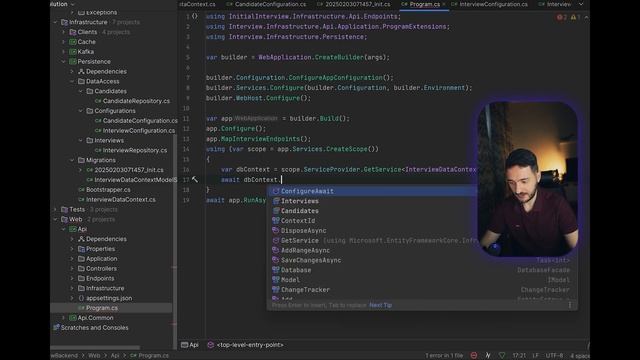The height and width of the screenshot is (360, 640).
Task: Click the Persistence project icon
Action: coord(73,62)
